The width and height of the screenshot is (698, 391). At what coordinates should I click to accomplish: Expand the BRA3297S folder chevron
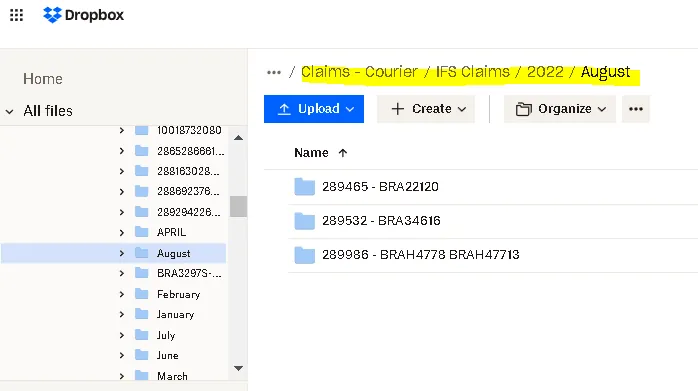(x=122, y=273)
